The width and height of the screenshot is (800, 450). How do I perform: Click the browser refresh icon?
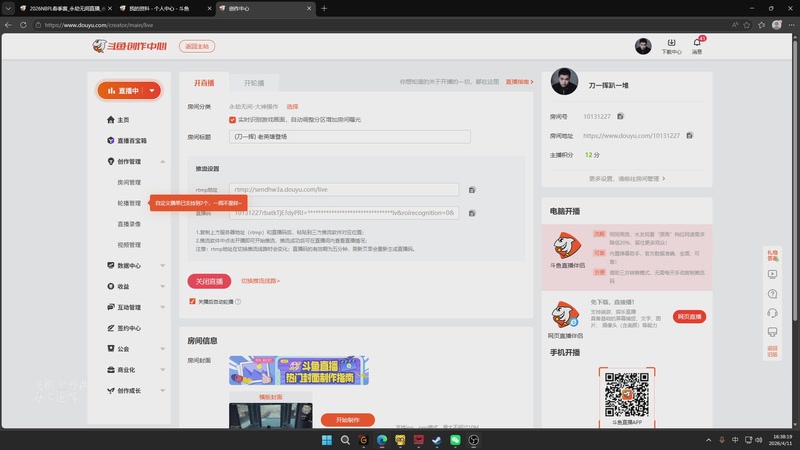(23, 24)
